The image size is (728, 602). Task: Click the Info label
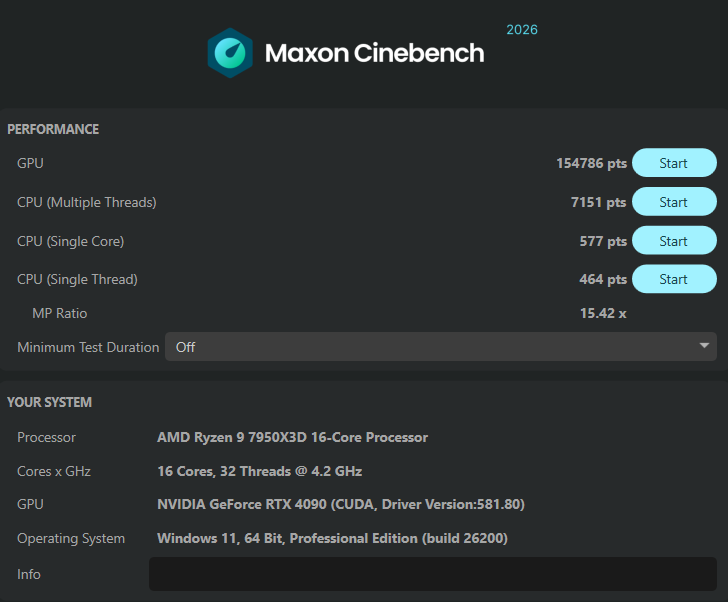pyautogui.click(x=29, y=574)
